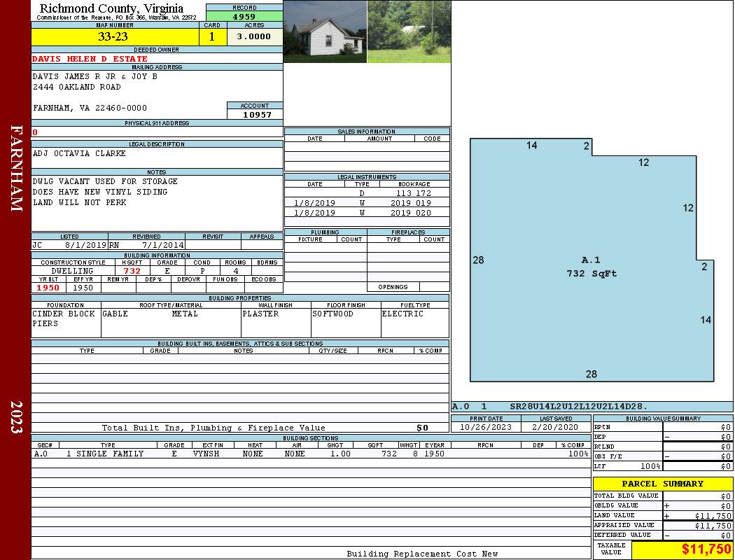Select the year built 1950 value

(x=48, y=288)
